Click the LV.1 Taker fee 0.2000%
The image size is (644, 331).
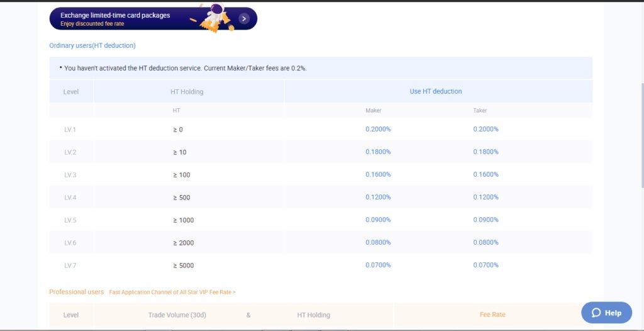[486, 129]
